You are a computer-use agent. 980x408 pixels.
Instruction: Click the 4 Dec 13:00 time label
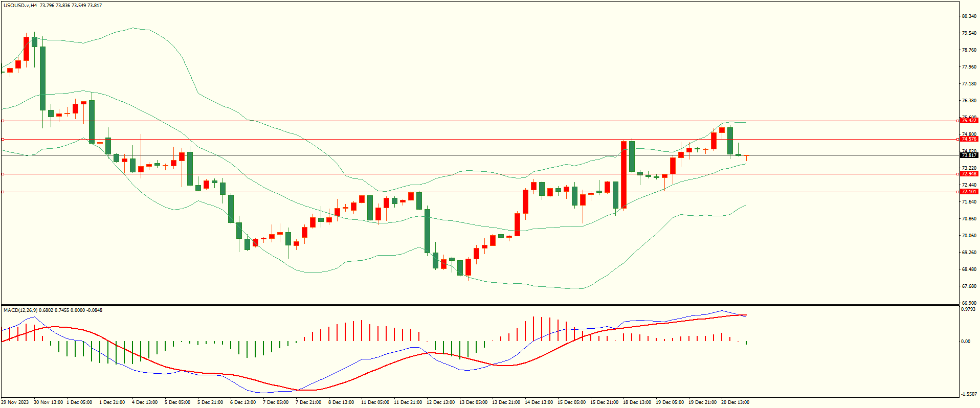(145, 402)
